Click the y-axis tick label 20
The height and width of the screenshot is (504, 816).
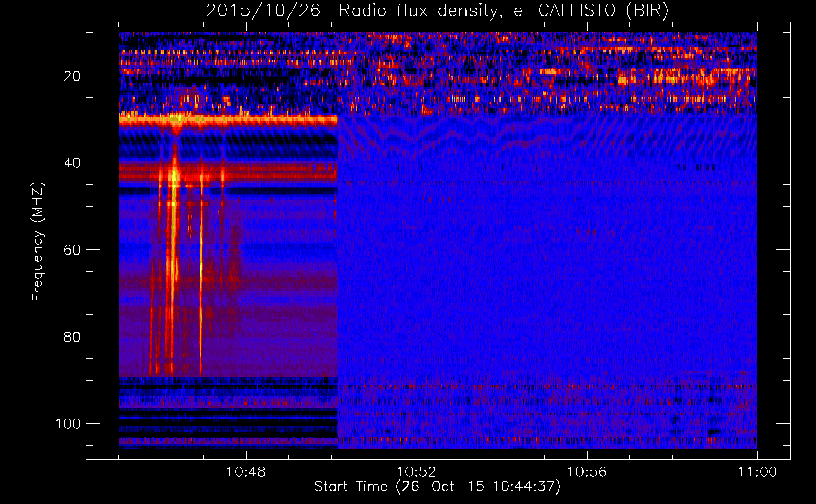click(x=72, y=76)
